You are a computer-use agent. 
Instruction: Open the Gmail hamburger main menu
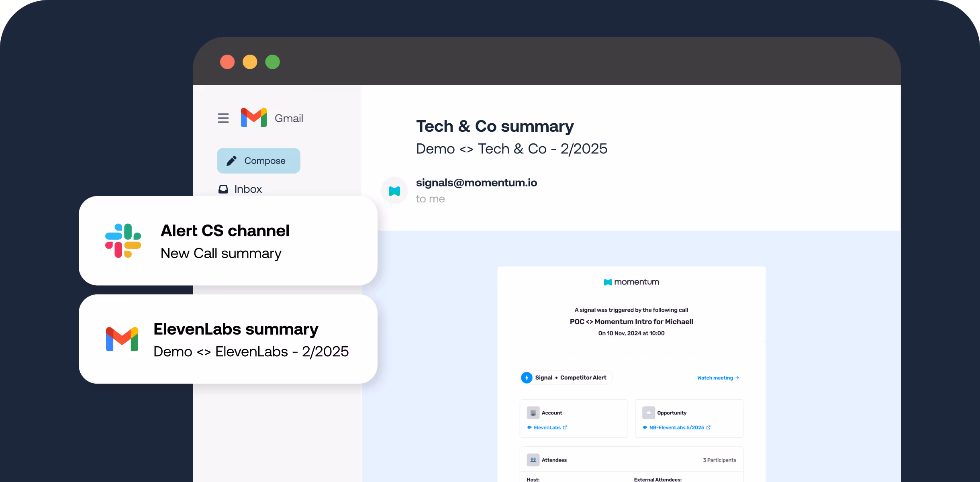click(x=223, y=118)
